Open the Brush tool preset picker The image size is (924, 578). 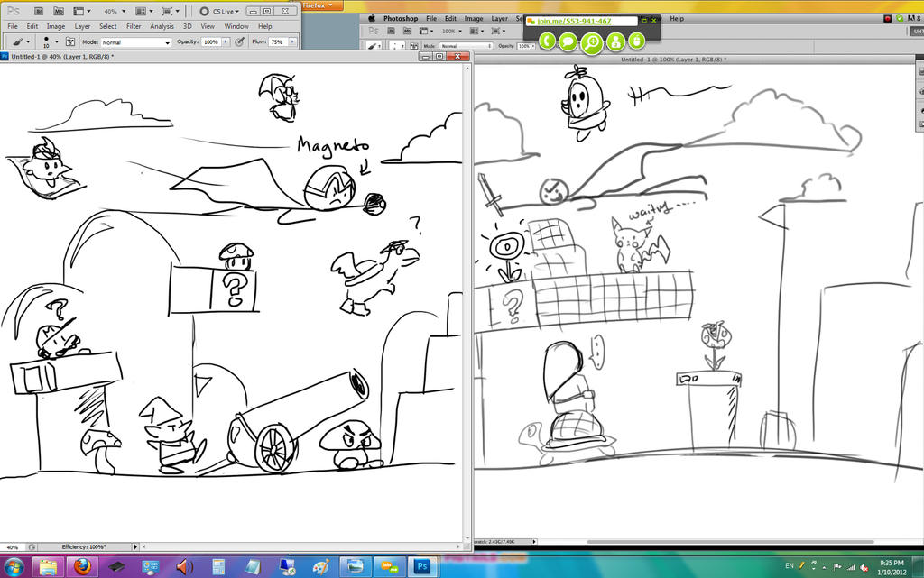[21, 41]
